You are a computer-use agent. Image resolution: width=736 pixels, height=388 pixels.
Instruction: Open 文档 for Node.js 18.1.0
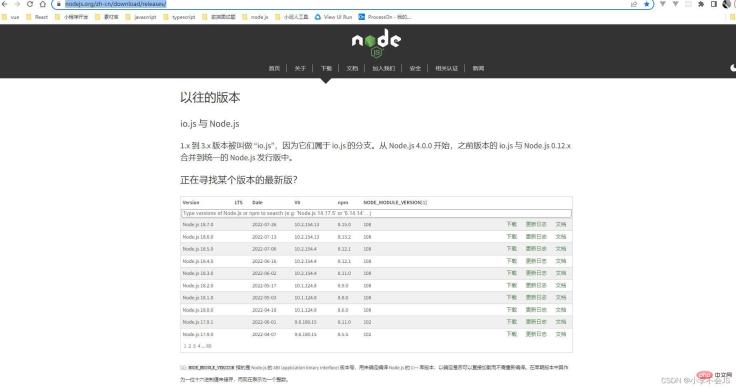click(x=561, y=297)
